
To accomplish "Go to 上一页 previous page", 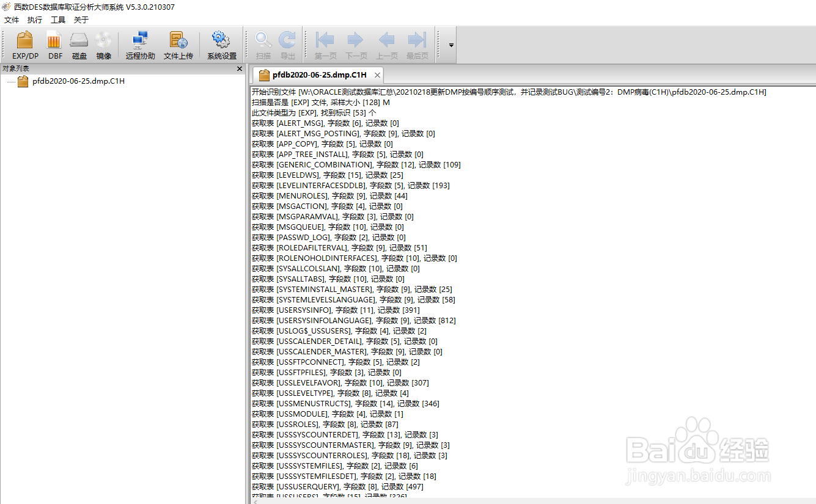I will tap(386, 45).
